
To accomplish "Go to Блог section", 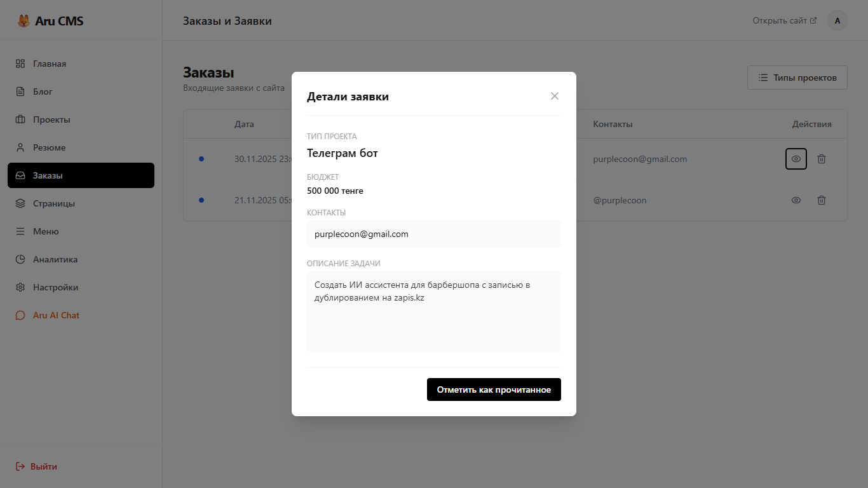I will tap(43, 91).
